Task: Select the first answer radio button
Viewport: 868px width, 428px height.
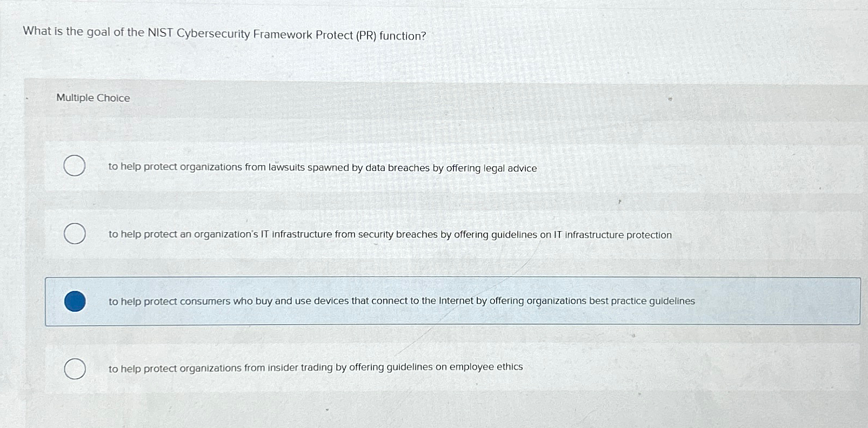Action: [75, 166]
